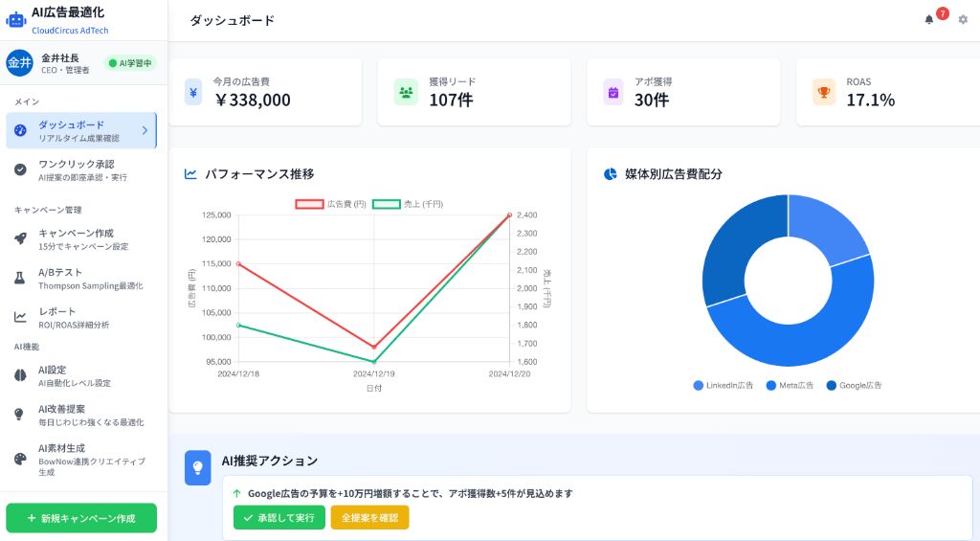The image size is (980, 541).
Task: Toggle the 広告費 (円) legend series
Action: point(330,204)
